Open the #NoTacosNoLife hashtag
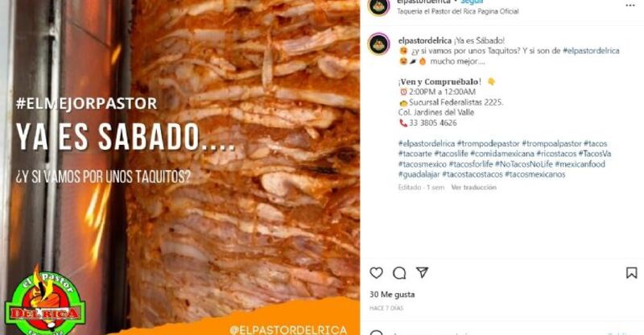The width and height of the screenshot is (644, 335). (x=524, y=164)
